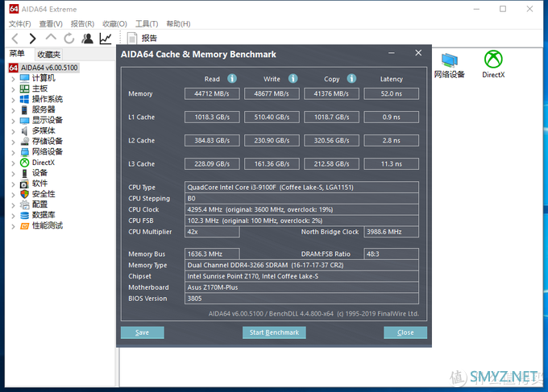Screen dimensions: 548x392
Task: Select the 软件 tree icon
Action: 24,184
